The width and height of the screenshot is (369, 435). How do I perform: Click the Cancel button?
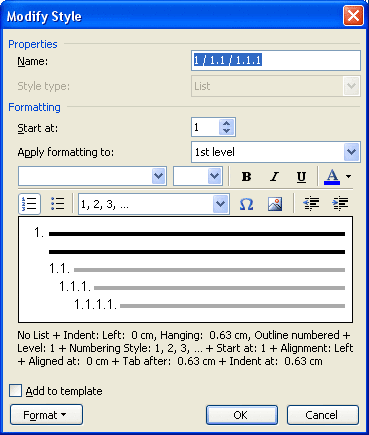(x=323, y=415)
